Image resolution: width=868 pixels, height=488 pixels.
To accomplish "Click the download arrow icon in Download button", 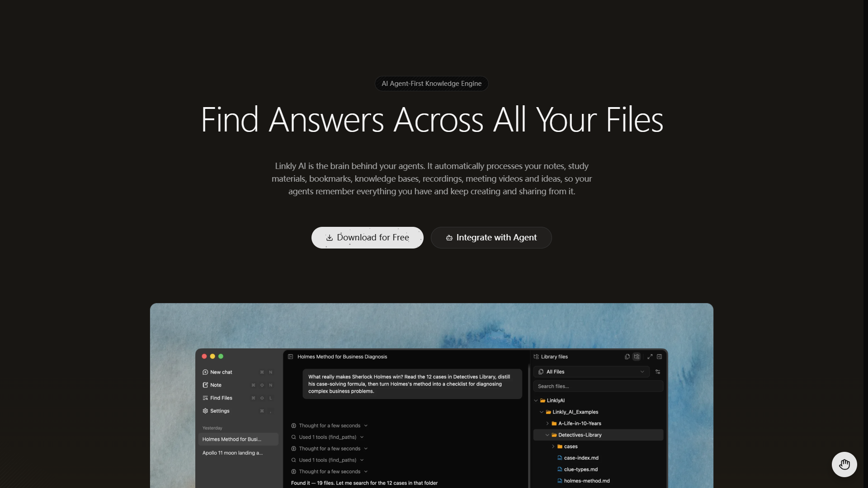I will pyautogui.click(x=330, y=238).
